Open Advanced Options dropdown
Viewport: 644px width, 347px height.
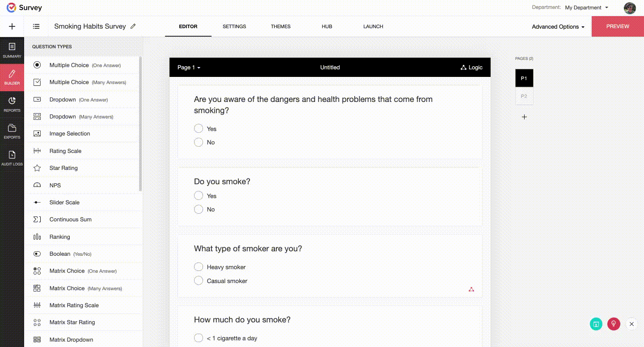[558, 27]
